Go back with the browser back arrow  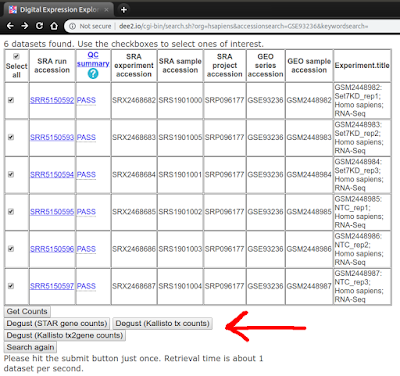point(10,26)
